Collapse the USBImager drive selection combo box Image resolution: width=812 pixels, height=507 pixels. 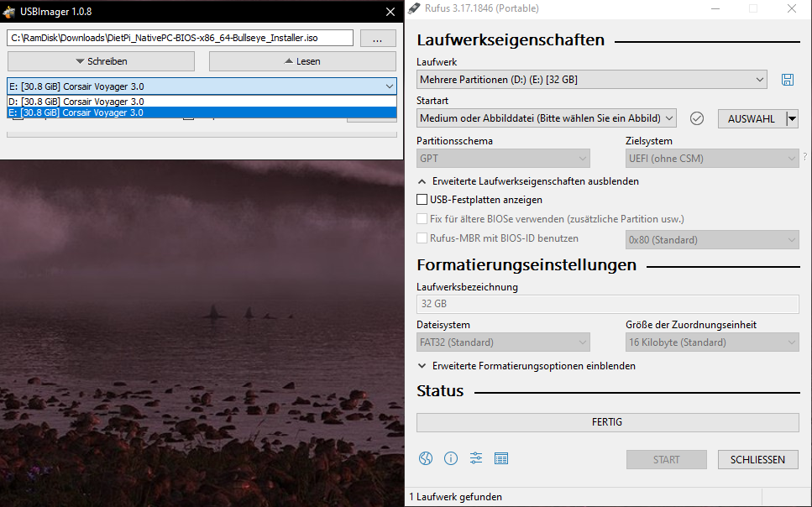click(202, 86)
